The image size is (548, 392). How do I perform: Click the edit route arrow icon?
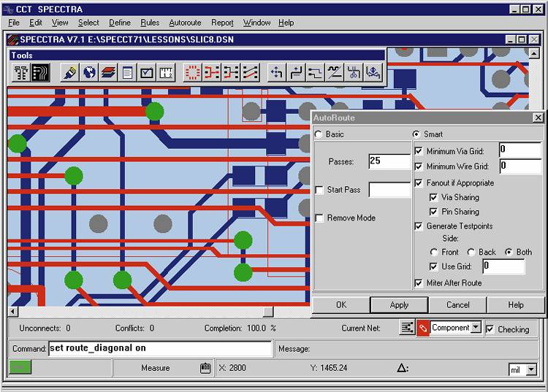point(296,72)
